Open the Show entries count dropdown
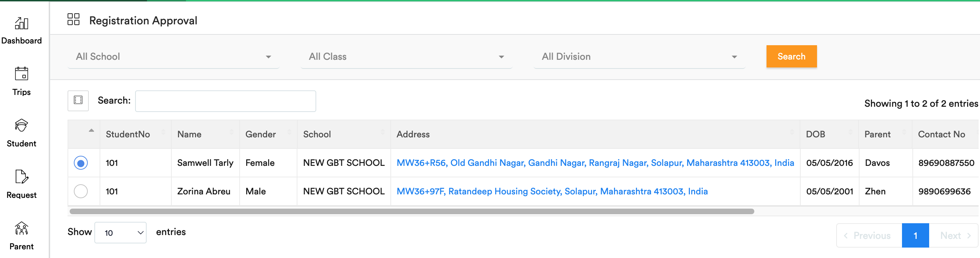Image resolution: width=980 pixels, height=258 pixels. [x=120, y=233]
